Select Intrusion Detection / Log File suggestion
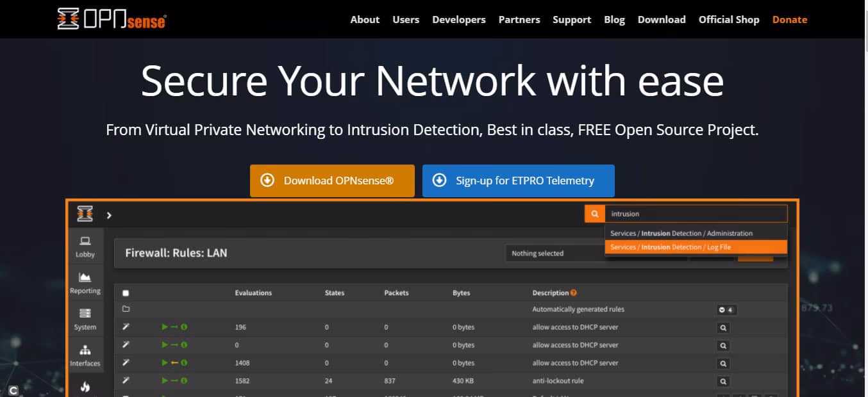 695,247
